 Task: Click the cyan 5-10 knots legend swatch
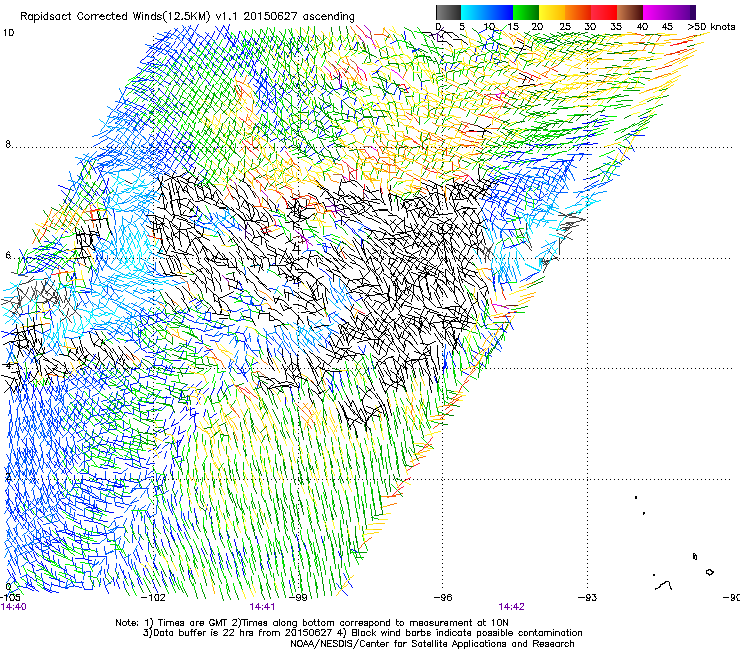tap(474, 12)
